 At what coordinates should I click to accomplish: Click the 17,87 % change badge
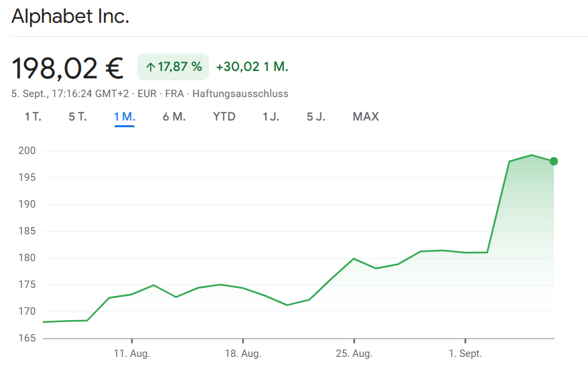pos(173,67)
